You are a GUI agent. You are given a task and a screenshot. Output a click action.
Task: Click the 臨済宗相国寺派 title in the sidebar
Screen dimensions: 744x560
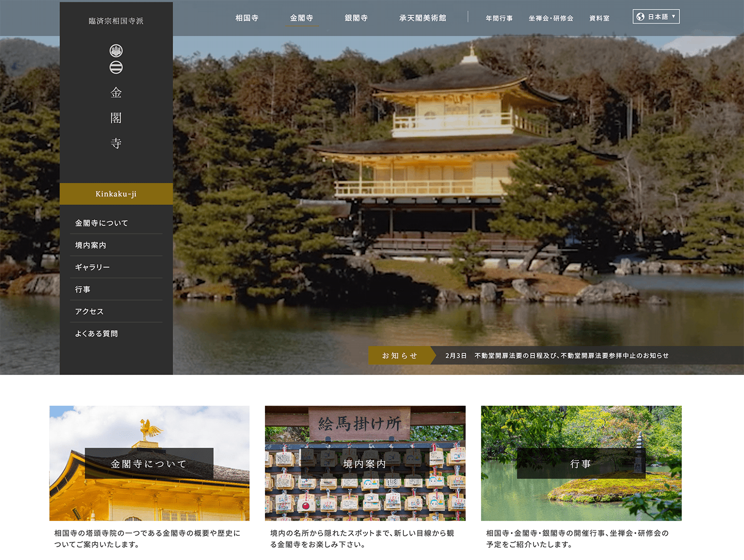116,21
